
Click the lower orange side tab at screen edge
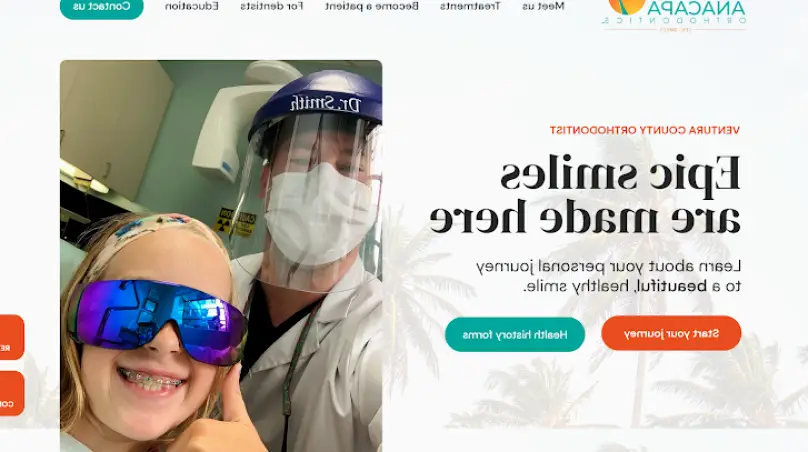pyautogui.click(x=11, y=393)
